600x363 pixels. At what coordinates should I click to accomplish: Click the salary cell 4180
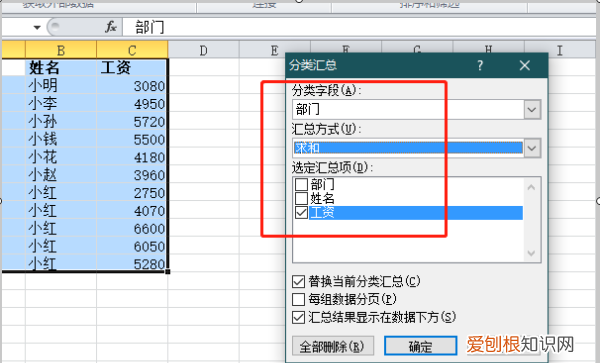coord(132,157)
